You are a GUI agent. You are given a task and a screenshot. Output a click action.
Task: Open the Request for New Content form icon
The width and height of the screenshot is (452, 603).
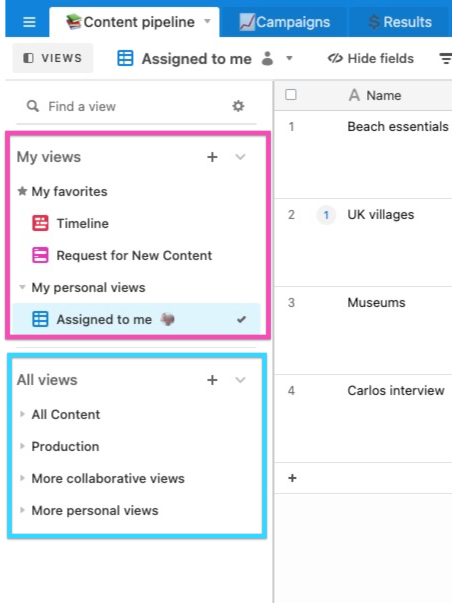click(x=40, y=255)
